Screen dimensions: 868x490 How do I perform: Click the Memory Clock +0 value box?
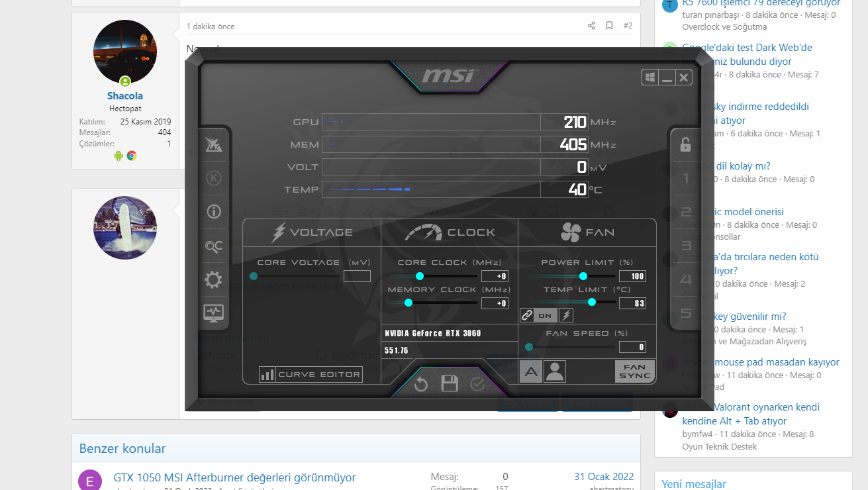click(495, 303)
